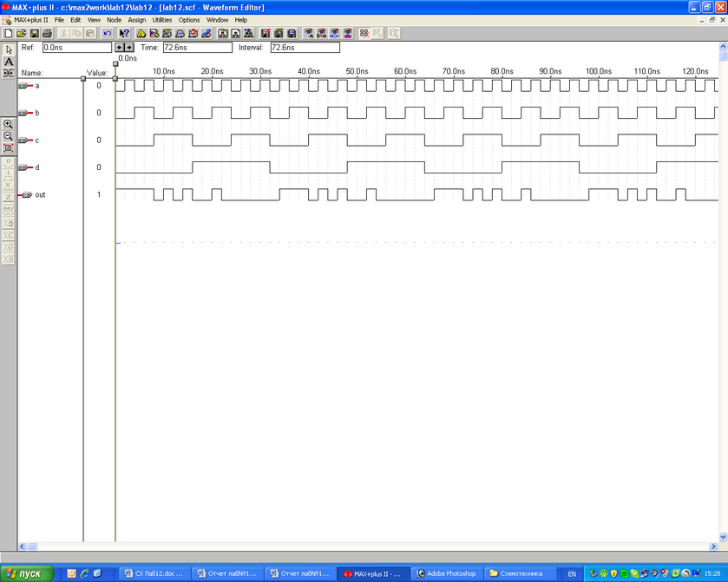Click the overwrite high 1 palette button
Screen dimensions: 728x582
(x=9, y=175)
